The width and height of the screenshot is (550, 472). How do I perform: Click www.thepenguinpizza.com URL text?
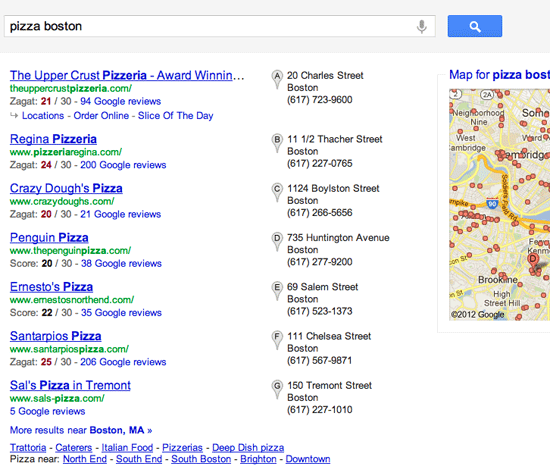(x=71, y=251)
